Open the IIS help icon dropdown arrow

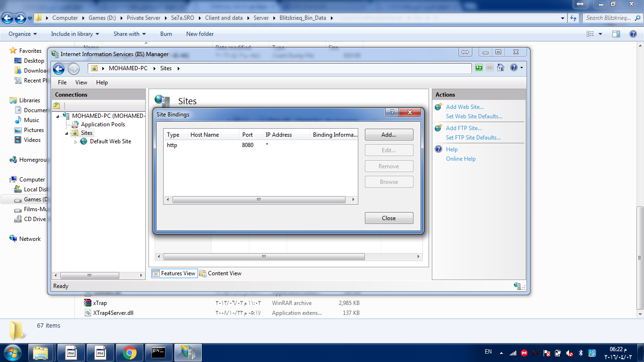tap(521, 68)
